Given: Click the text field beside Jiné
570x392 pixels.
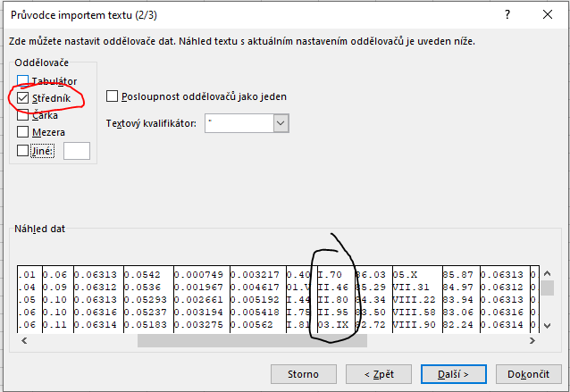Looking at the screenshot, I should (77, 151).
